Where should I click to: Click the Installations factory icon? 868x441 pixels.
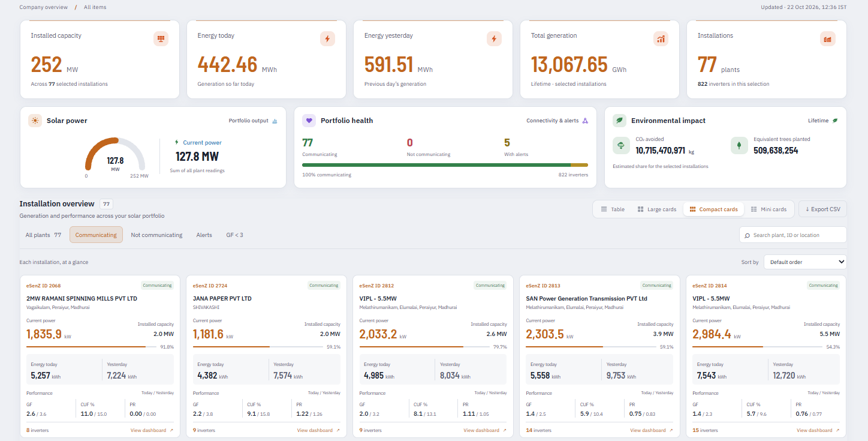point(827,39)
